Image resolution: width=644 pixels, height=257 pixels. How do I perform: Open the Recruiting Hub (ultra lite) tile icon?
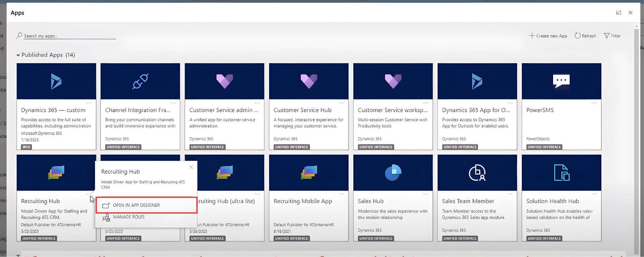[224, 173]
